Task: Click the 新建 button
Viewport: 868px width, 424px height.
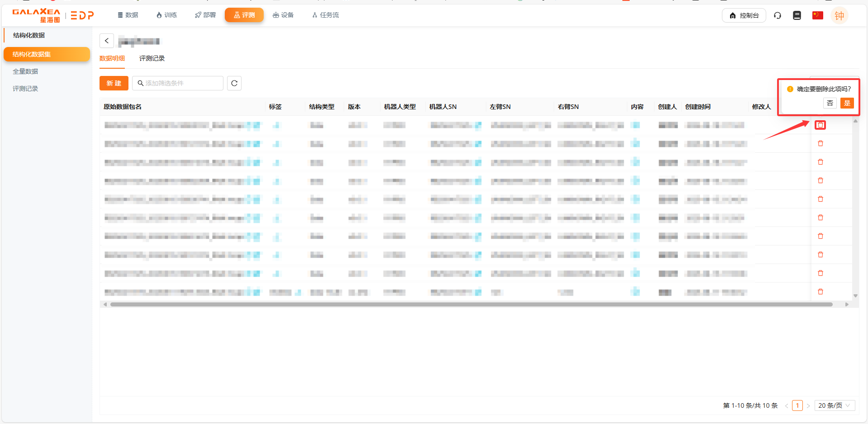Action: [114, 83]
